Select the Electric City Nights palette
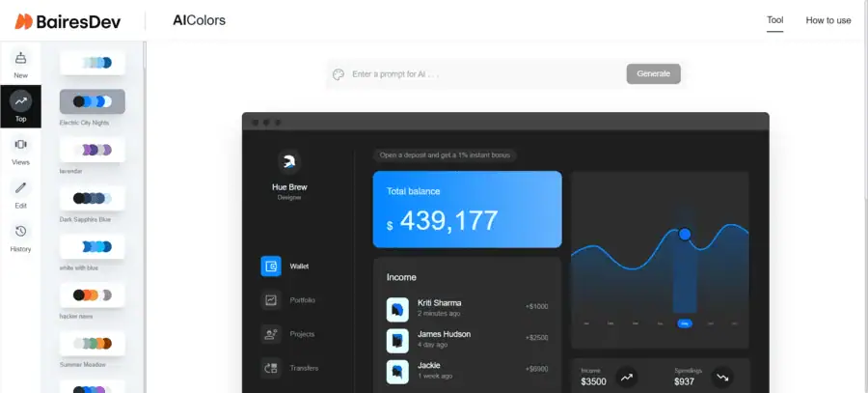The image size is (868, 393). tap(93, 101)
